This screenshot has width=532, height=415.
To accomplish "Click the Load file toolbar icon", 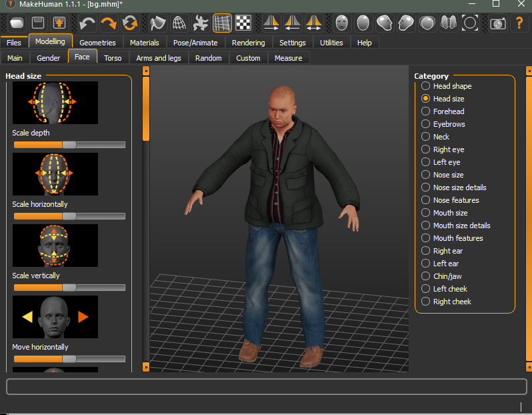I will [x=17, y=23].
